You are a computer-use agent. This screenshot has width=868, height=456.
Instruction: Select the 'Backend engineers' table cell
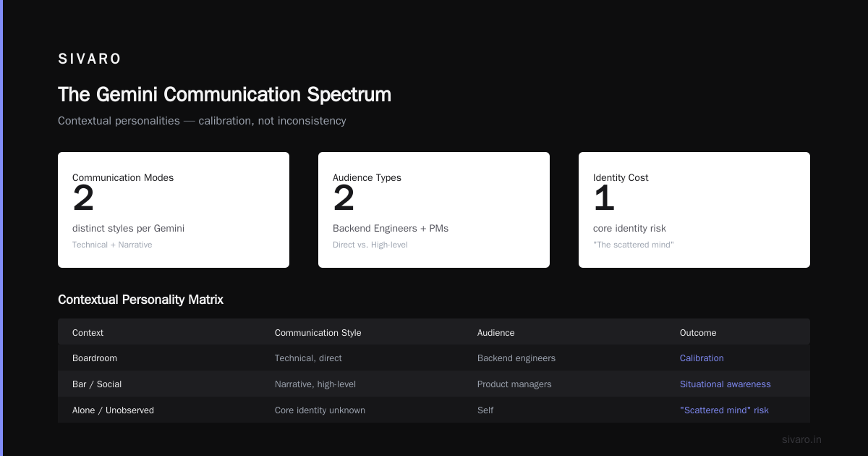click(516, 358)
